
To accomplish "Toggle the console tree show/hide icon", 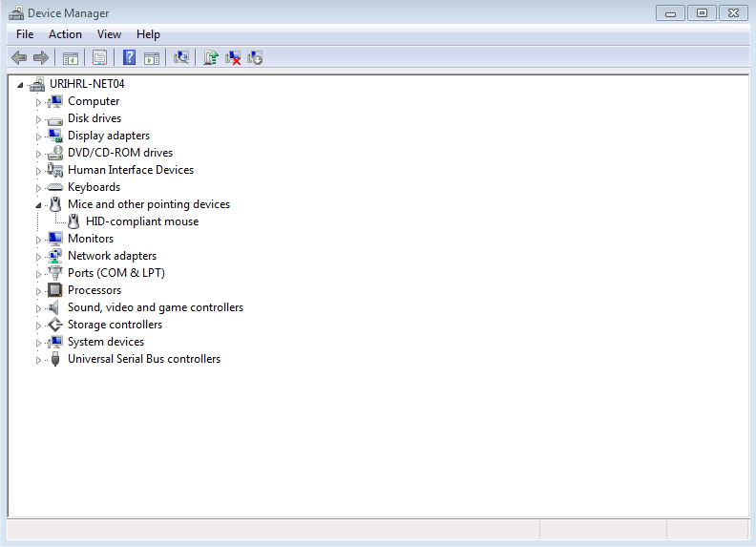I will click(71, 58).
